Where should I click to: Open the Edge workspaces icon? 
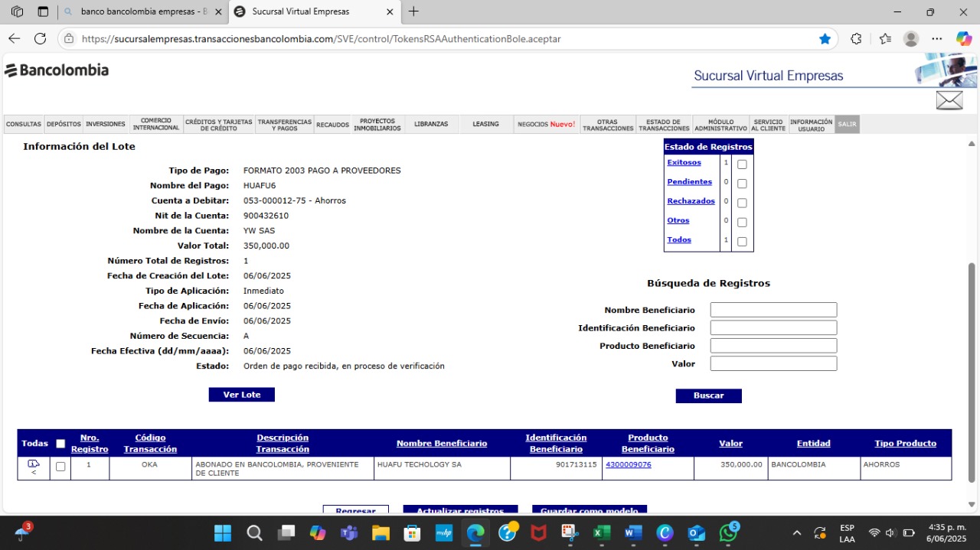[x=17, y=11]
